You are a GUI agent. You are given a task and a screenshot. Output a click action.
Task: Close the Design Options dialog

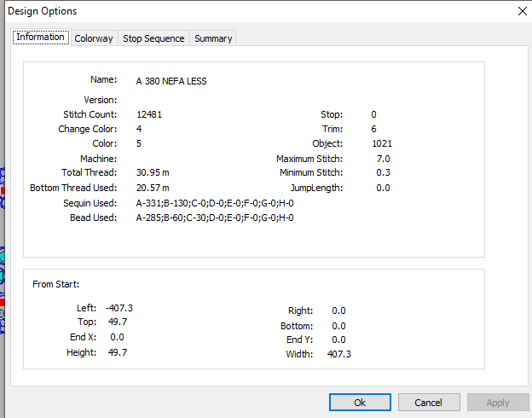523,11
